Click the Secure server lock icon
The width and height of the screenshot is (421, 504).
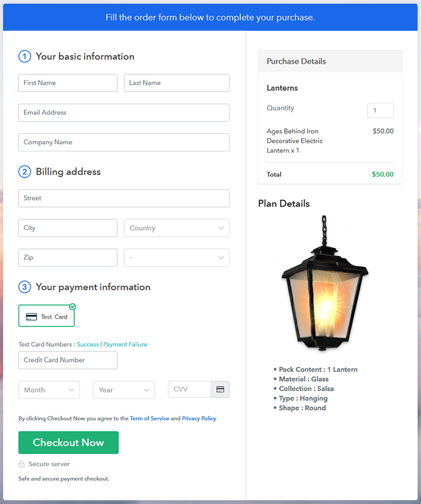(21, 464)
